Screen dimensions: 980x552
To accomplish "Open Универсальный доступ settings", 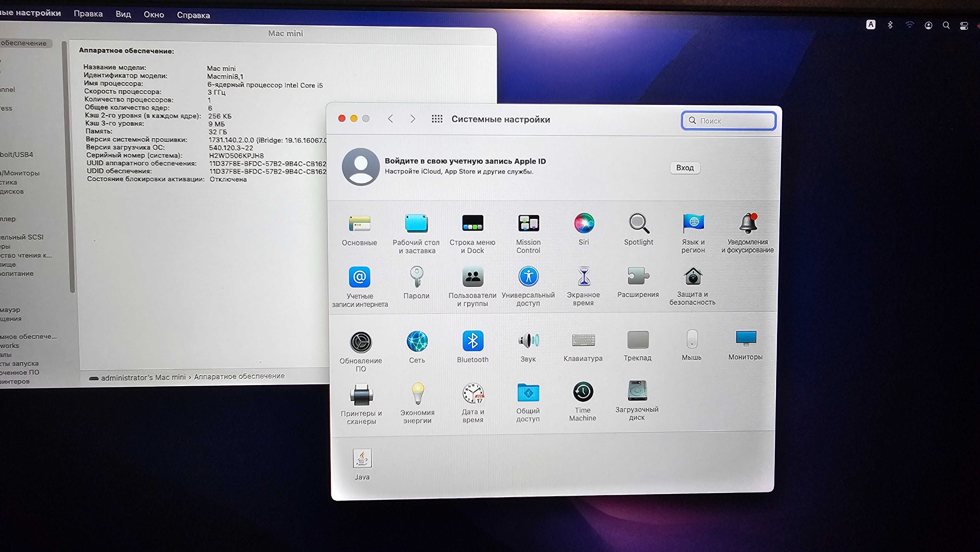I will [x=528, y=286].
